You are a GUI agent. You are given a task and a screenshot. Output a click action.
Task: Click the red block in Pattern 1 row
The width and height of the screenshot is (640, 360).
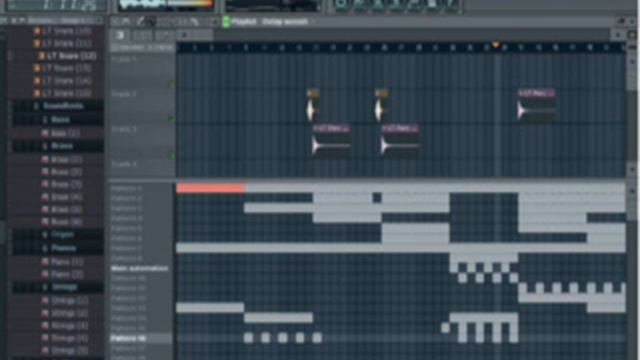tap(211, 188)
